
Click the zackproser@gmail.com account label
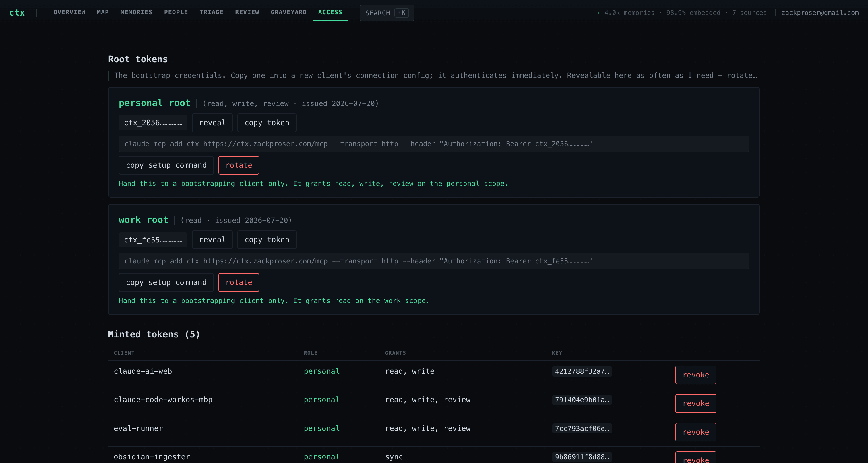820,13
